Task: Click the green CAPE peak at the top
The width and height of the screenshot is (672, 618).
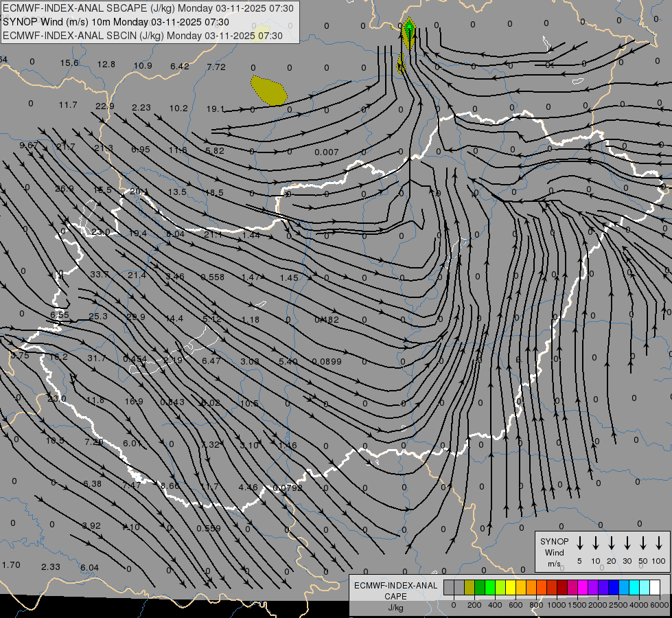Action: point(409,29)
